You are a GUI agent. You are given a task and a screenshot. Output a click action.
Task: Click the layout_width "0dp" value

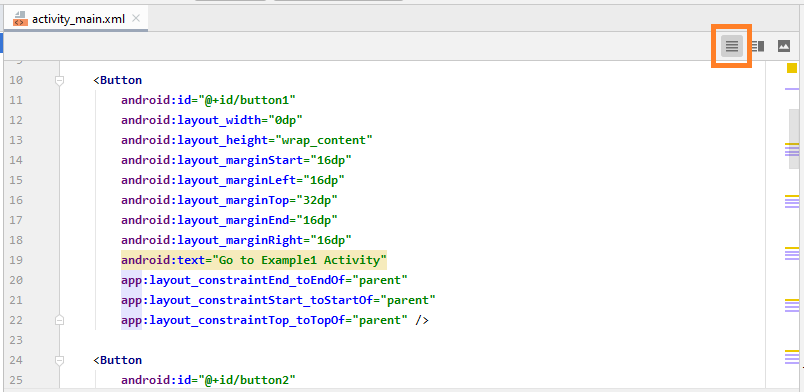tap(289, 120)
